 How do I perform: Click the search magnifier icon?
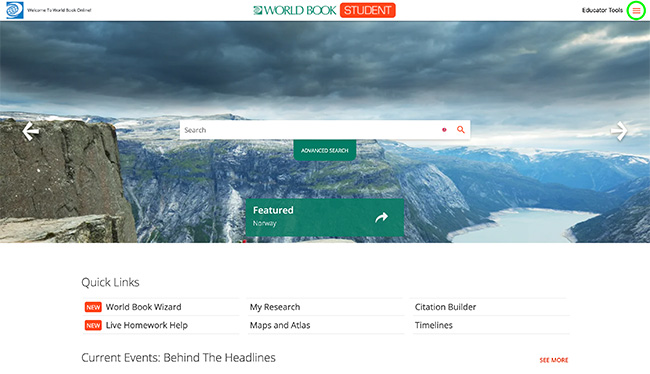[x=461, y=130]
